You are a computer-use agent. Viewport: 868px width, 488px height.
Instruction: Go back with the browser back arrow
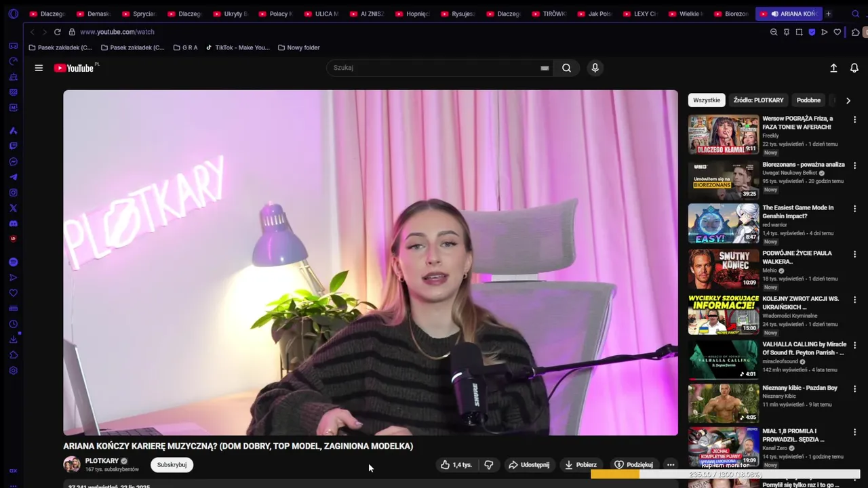pyautogui.click(x=33, y=32)
